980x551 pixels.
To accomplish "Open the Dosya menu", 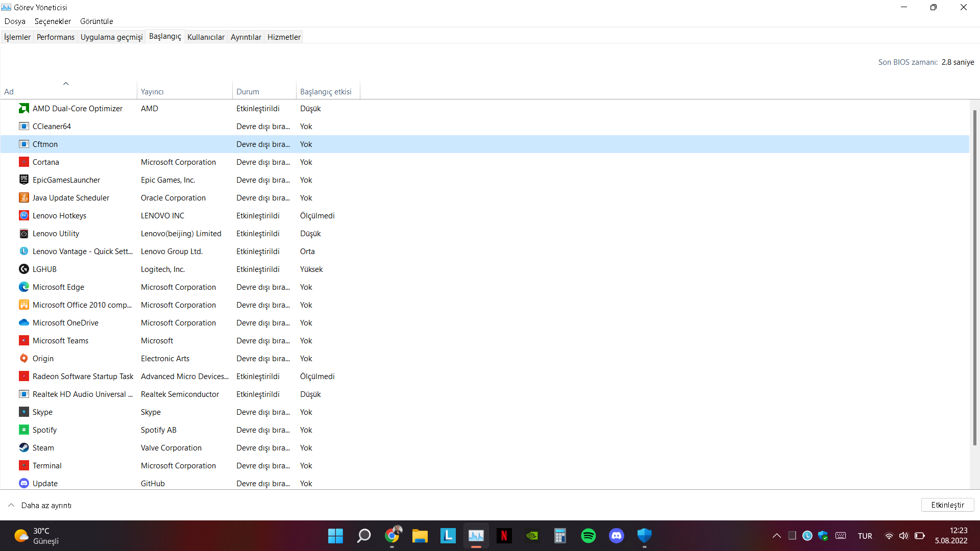I will (x=15, y=21).
